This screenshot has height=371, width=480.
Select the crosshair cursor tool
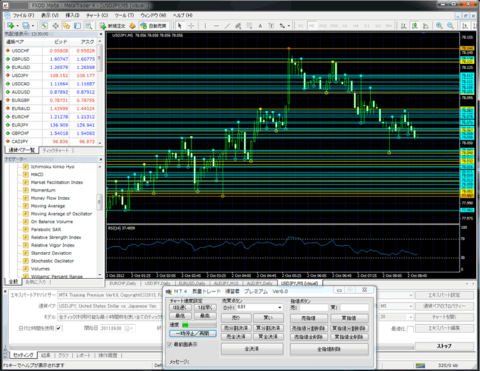coord(191,26)
